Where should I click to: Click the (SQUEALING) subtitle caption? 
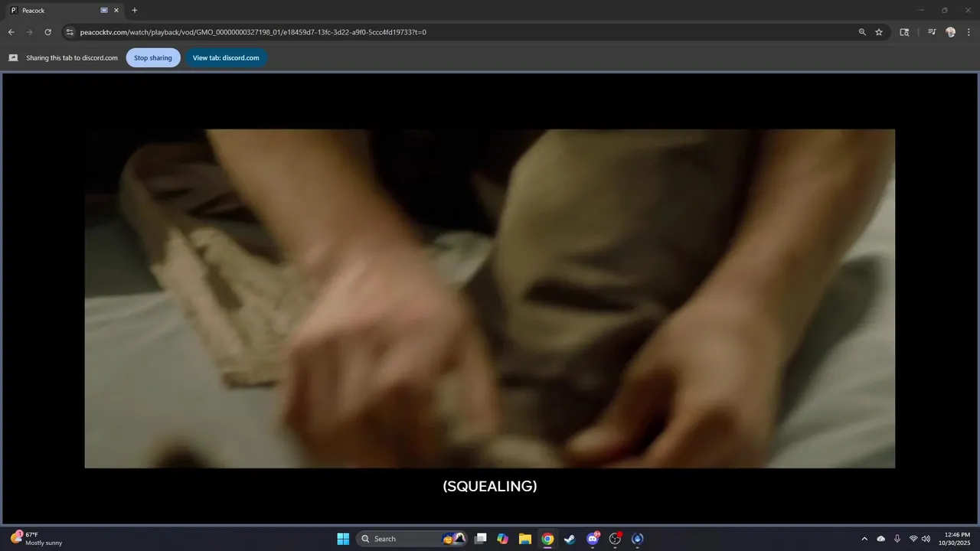490,486
